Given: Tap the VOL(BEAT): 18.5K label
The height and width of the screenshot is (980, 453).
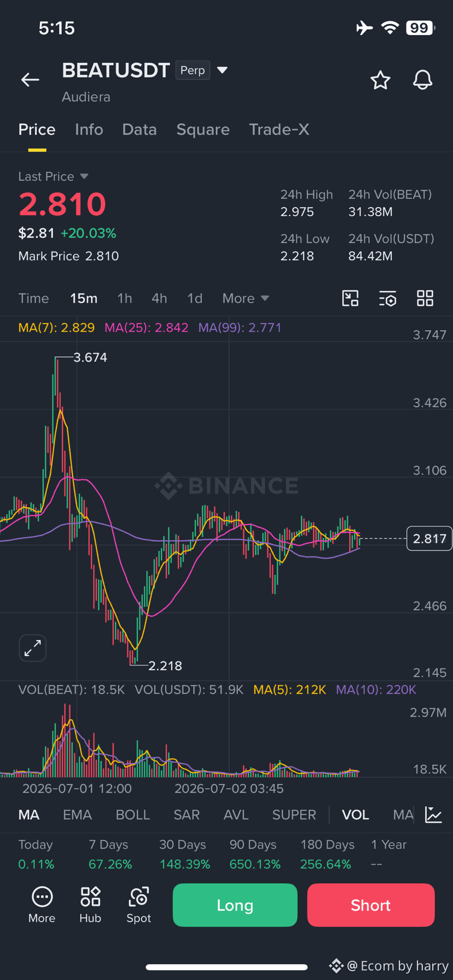Looking at the screenshot, I should (72, 690).
